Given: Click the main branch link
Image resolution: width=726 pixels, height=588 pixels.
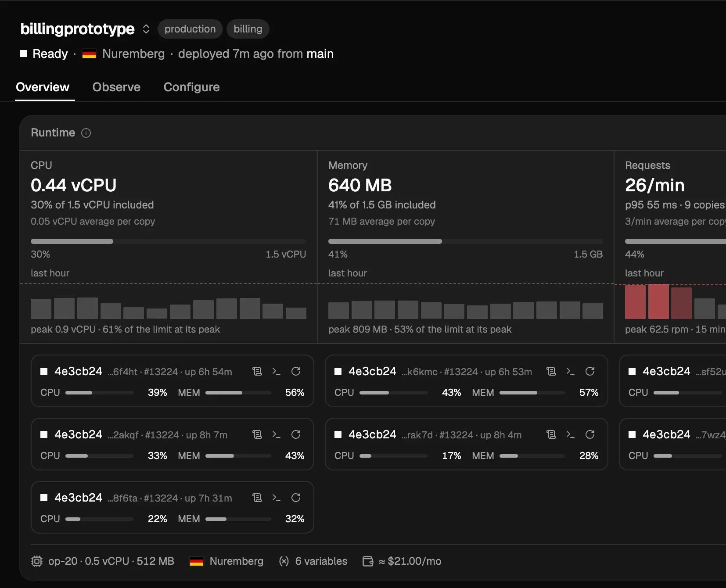Looking at the screenshot, I should pyautogui.click(x=320, y=54).
